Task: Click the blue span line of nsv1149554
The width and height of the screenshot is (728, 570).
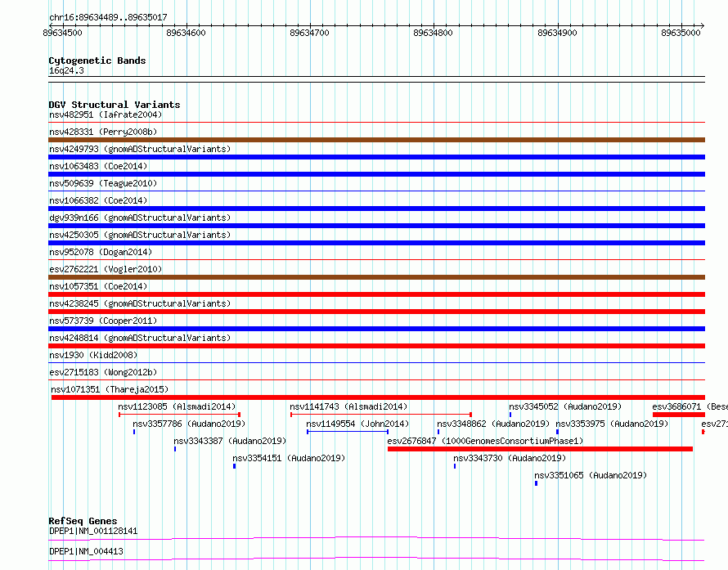Action: point(348,432)
